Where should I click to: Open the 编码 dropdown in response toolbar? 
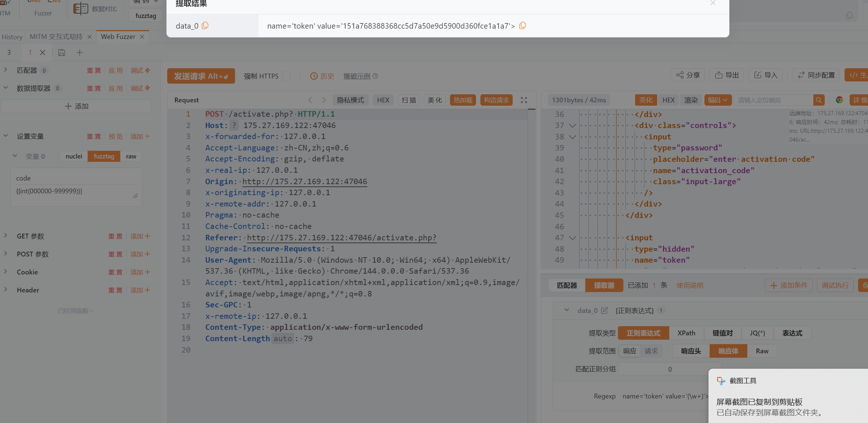tap(718, 100)
